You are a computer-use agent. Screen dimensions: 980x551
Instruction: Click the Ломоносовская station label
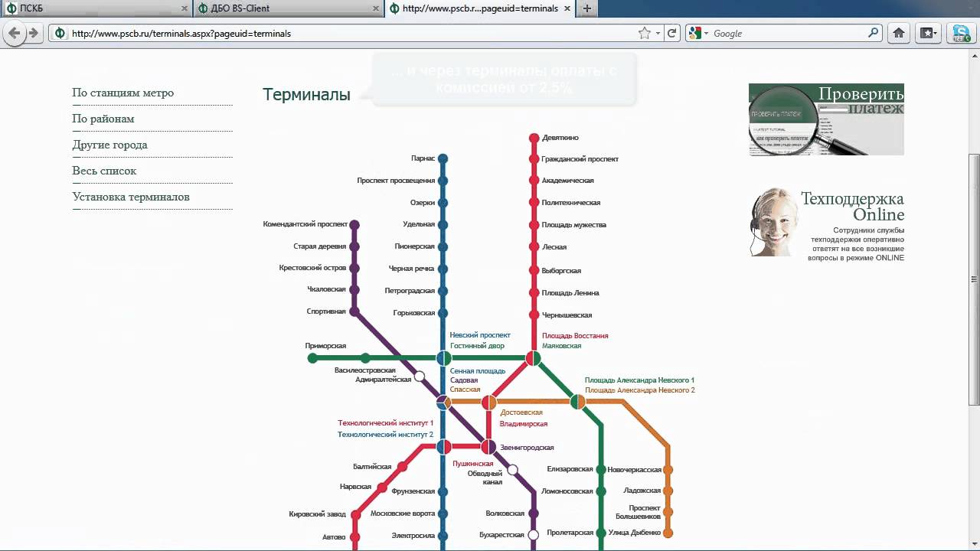[567, 491]
